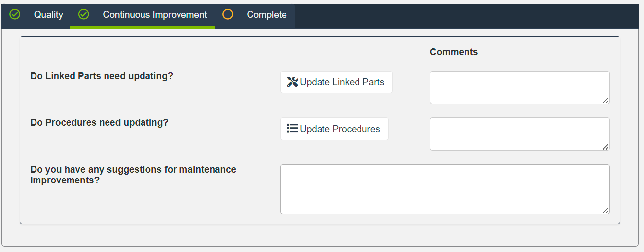Click the 'Do Procedures need updating?' label

[x=99, y=122]
